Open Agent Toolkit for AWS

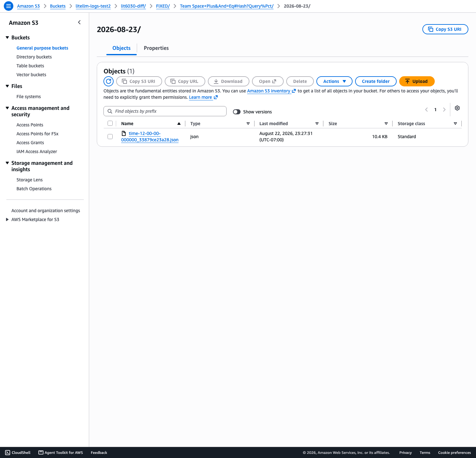pyautogui.click(x=61, y=453)
